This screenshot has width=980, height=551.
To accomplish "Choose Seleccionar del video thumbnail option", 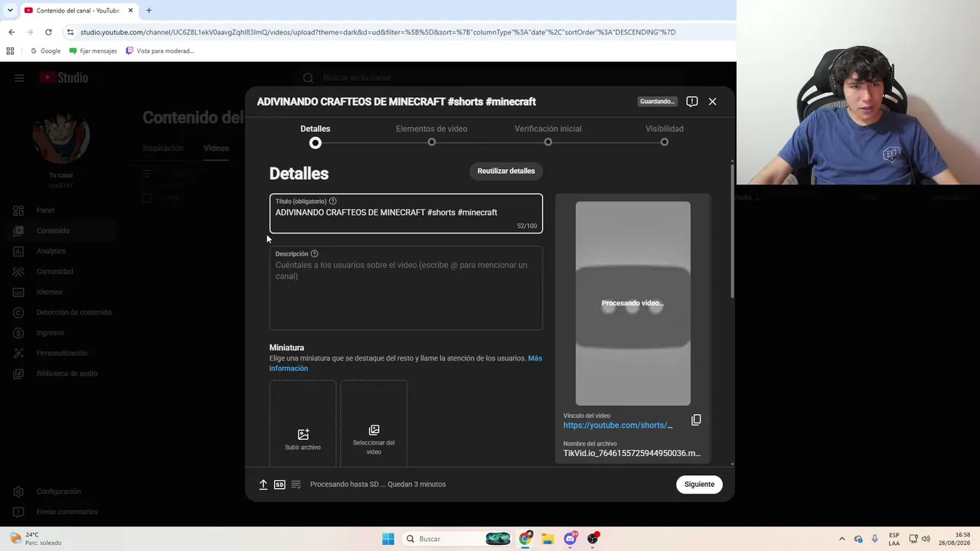I will [374, 424].
